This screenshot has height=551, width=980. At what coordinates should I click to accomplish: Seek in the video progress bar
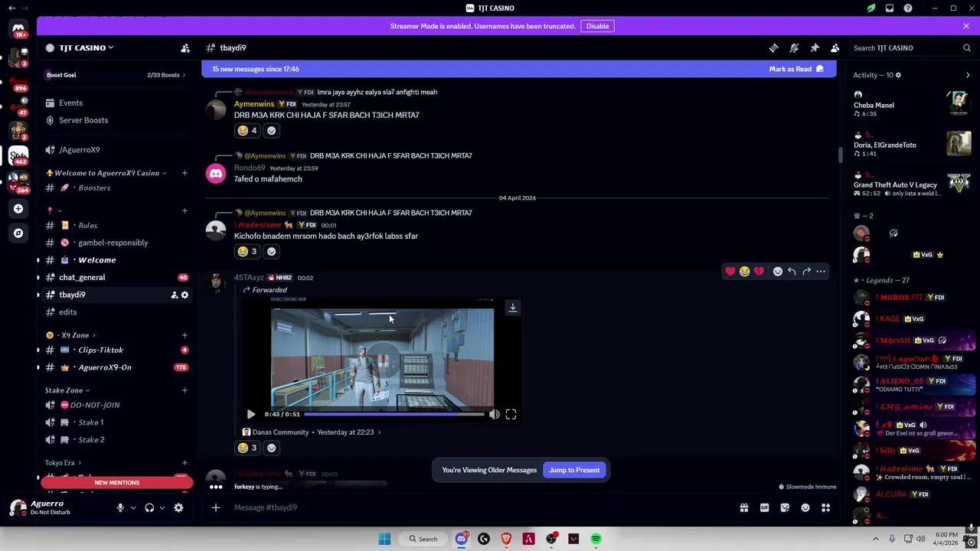(394, 414)
